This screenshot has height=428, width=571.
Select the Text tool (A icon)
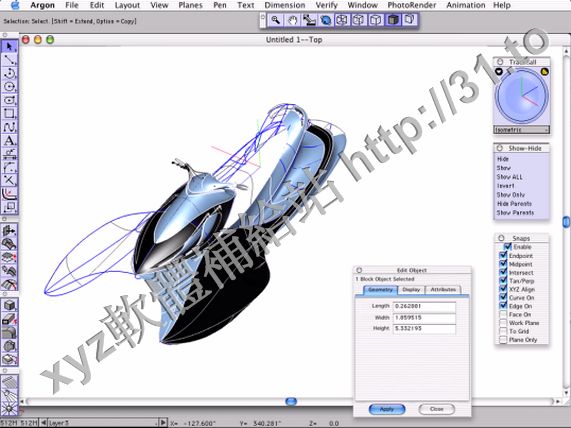(9, 141)
